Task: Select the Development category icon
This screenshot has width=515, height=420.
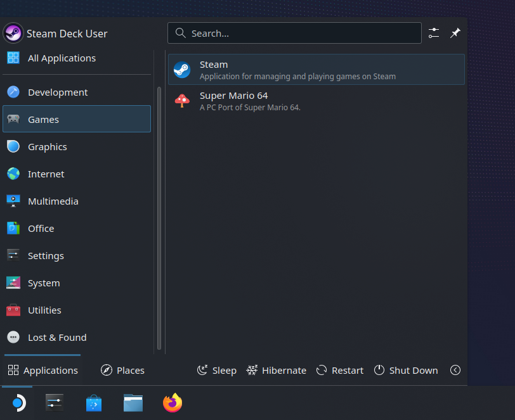Action: pyautogui.click(x=14, y=92)
